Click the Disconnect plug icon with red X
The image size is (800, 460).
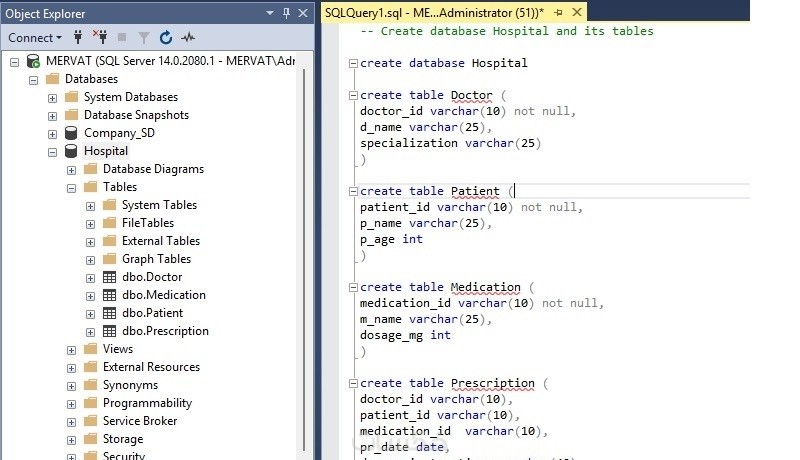pos(100,37)
